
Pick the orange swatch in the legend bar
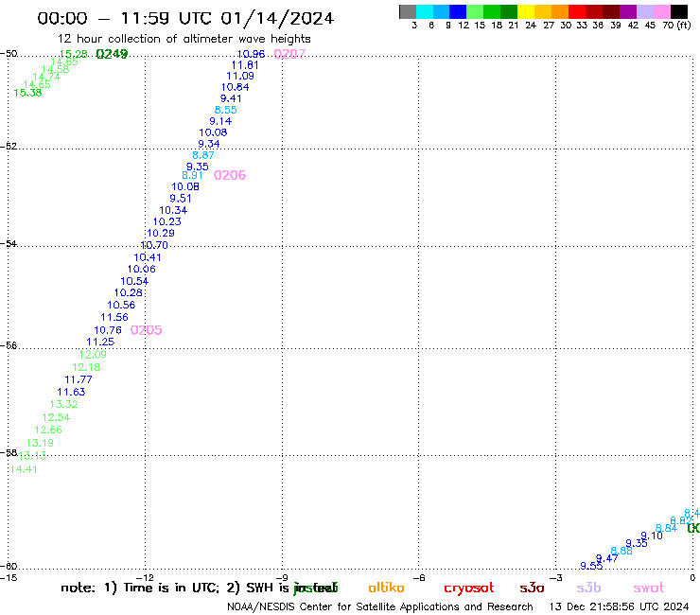[560, 11]
